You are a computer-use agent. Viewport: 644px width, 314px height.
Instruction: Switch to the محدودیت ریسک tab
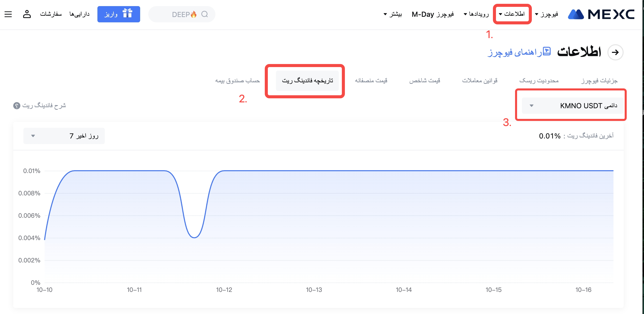[x=539, y=81]
